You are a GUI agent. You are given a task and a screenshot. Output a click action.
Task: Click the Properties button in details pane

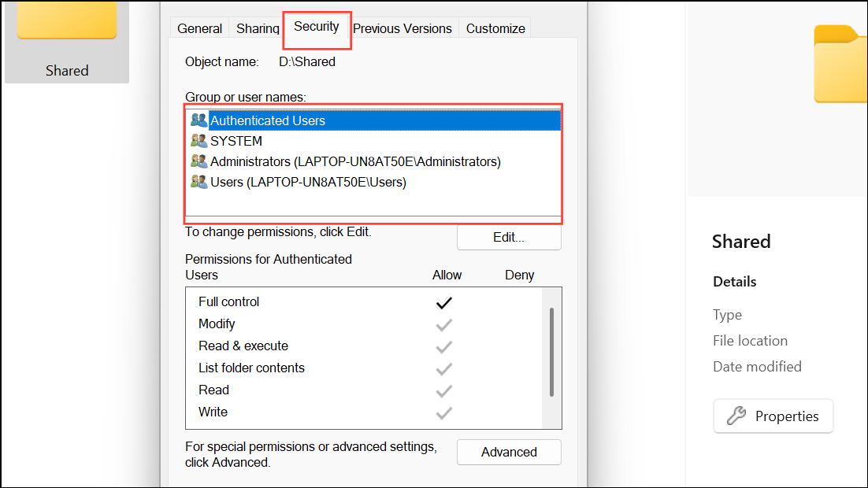pyautogui.click(x=773, y=416)
